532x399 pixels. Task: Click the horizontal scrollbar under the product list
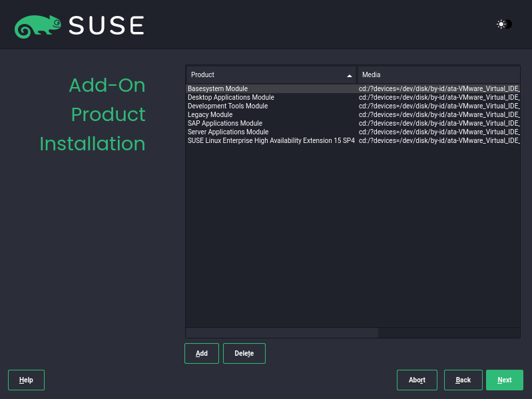pyautogui.click(x=282, y=332)
